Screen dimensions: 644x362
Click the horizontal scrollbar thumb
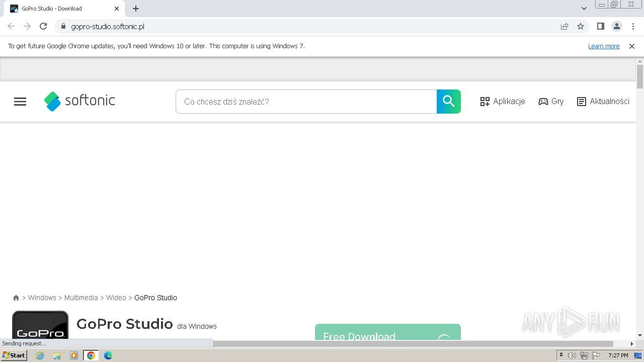pyautogui.click(x=413, y=344)
